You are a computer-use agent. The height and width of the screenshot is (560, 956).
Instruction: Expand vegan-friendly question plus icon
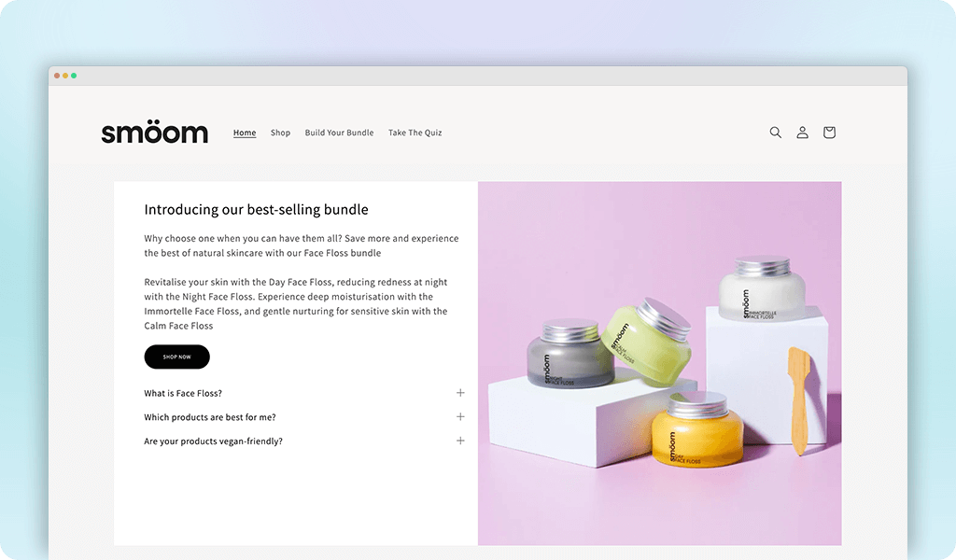pyautogui.click(x=460, y=441)
